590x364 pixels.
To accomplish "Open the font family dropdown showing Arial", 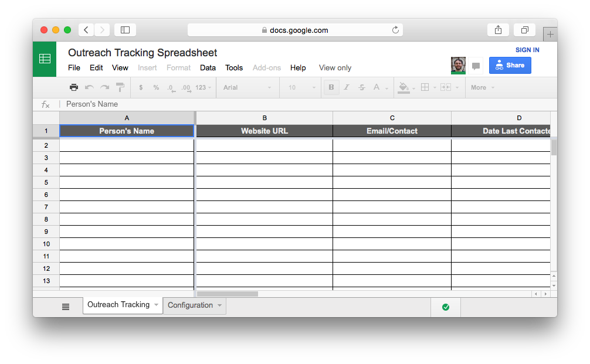I will click(246, 87).
